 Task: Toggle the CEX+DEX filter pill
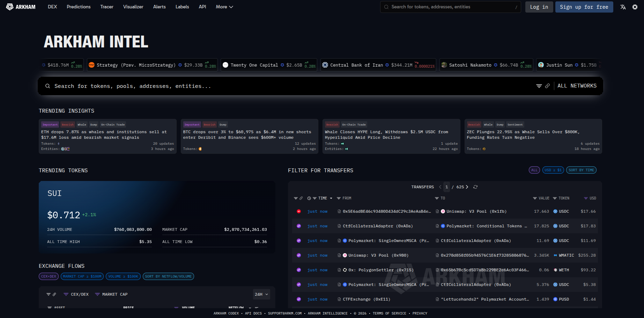(x=49, y=277)
